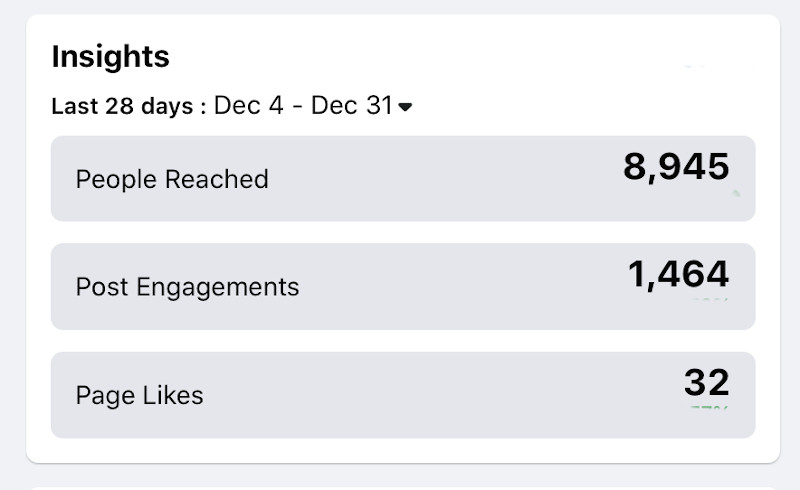Open the Page Likes row
Screen dimensions: 800x490
403,395
